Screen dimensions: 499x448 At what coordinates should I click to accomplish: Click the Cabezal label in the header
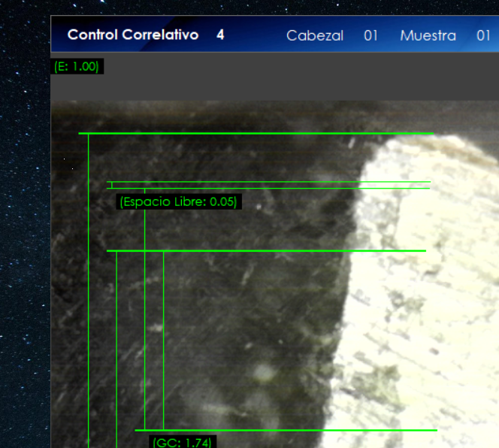[x=315, y=36]
